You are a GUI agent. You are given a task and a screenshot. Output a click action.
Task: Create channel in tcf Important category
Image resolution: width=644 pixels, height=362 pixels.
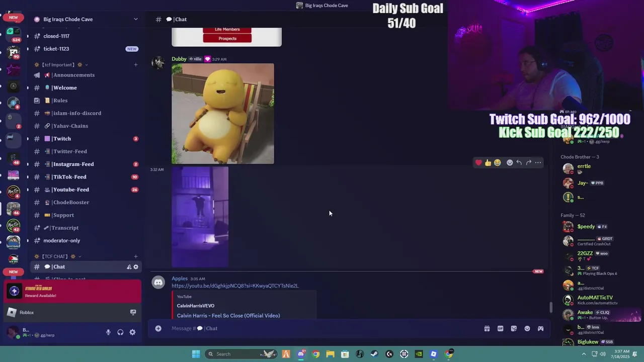(135, 64)
